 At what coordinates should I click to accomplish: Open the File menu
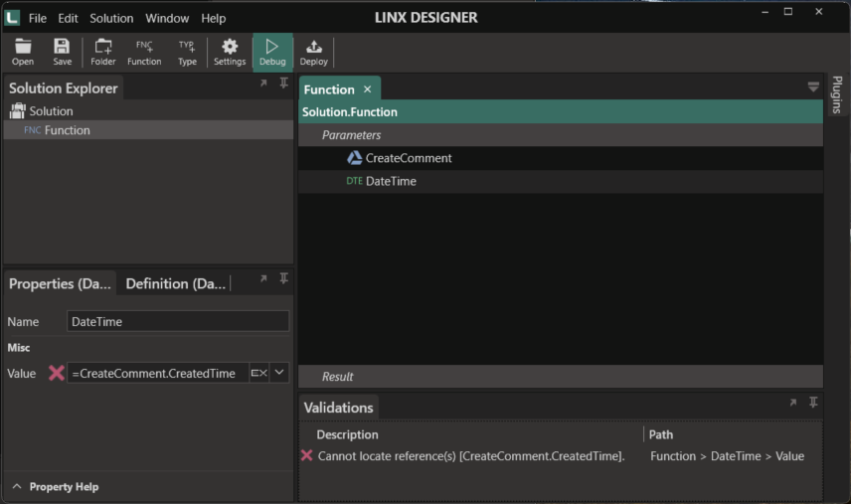[x=38, y=19]
